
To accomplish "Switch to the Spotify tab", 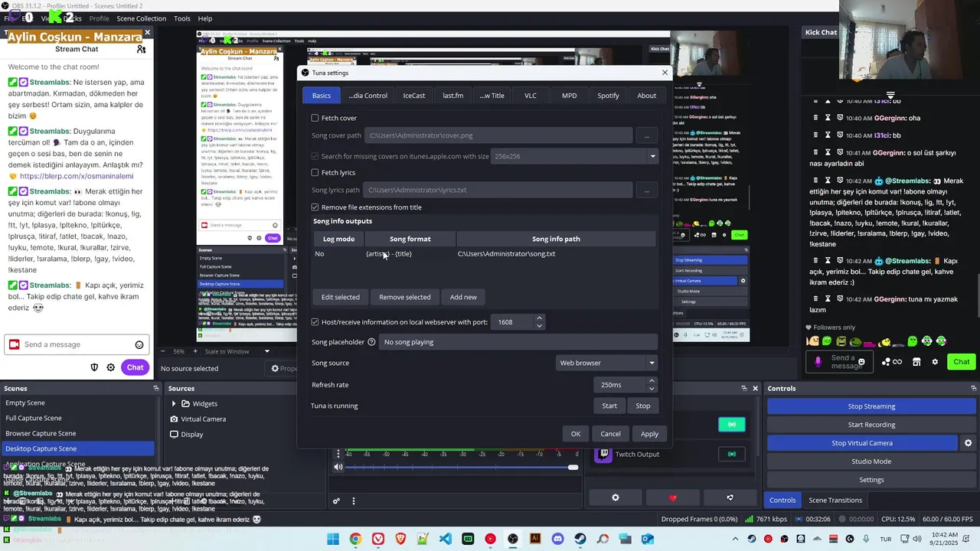I will coord(608,96).
